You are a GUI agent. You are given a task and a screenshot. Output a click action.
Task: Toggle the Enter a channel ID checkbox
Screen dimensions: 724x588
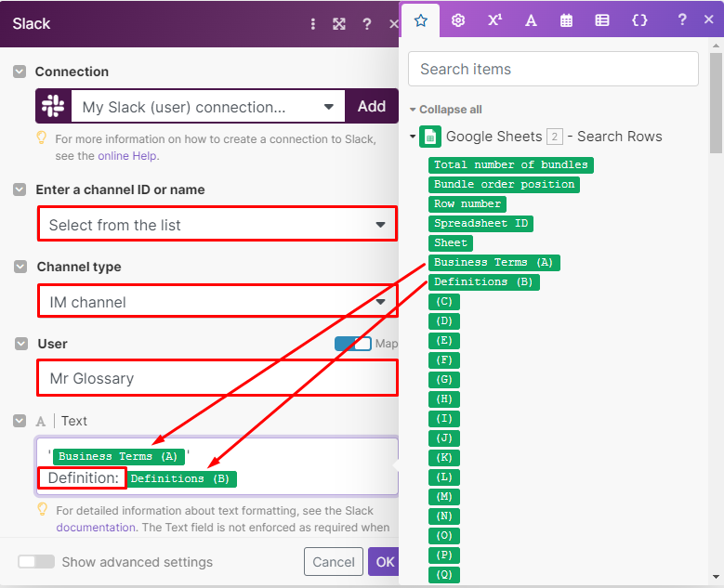20,189
